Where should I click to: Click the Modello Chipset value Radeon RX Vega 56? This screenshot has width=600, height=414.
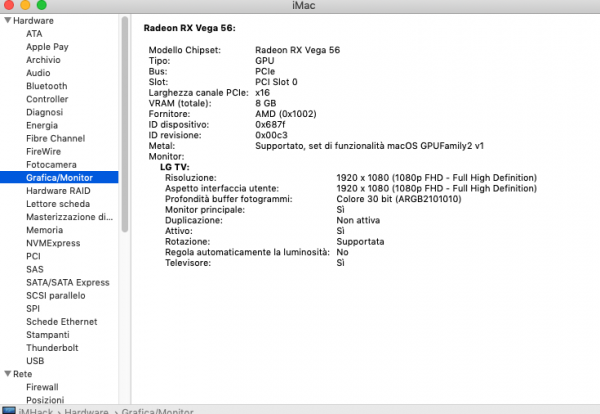click(x=297, y=50)
